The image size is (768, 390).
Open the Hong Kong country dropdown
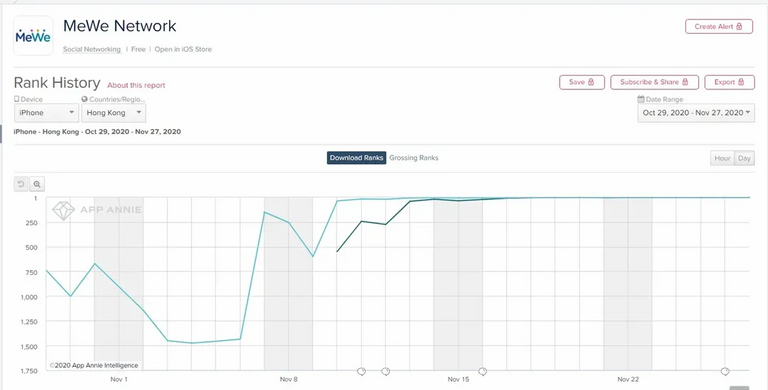pyautogui.click(x=114, y=113)
